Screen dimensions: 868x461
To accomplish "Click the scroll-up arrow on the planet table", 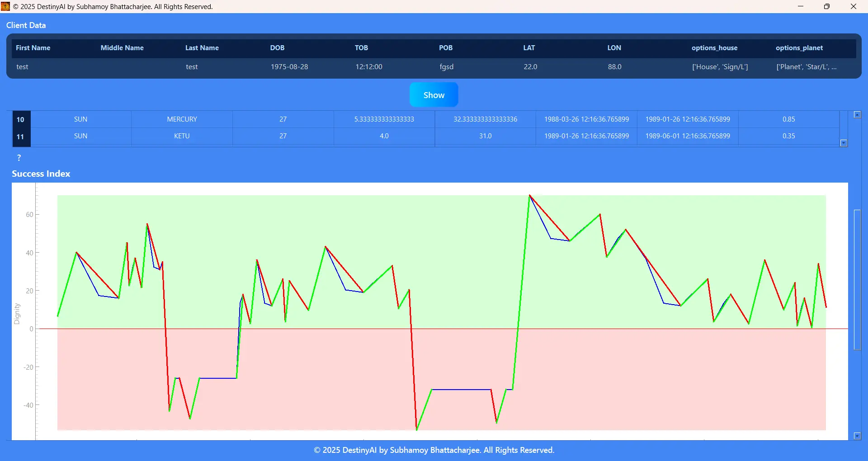I will [x=857, y=114].
